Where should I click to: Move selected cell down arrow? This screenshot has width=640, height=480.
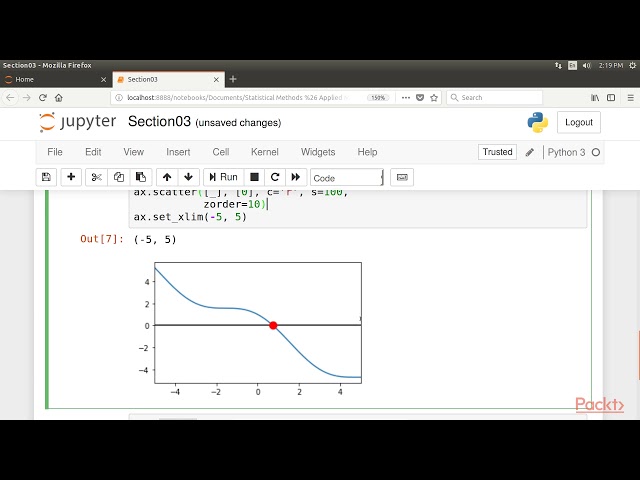pyautogui.click(x=189, y=177)
